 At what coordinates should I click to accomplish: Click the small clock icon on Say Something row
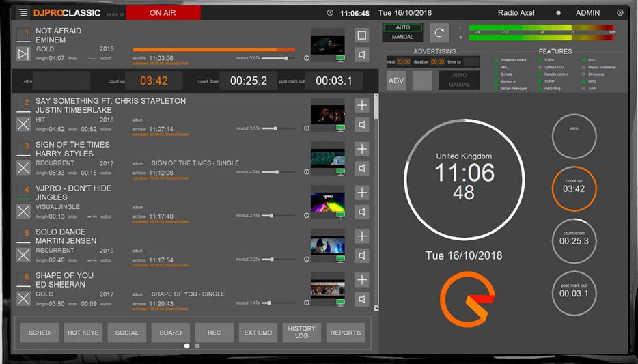coord(307,128)
